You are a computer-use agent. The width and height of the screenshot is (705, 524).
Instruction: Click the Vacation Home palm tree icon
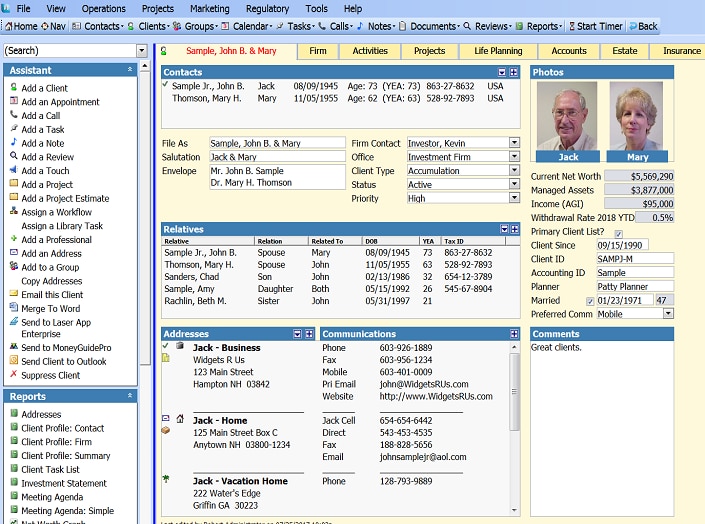166,479
